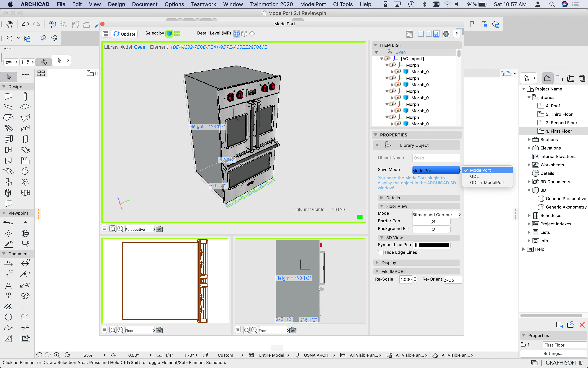Click the Settings... button in navigator properties
Viewport: 588px width, 368px height.
click(x=553, y=353)
